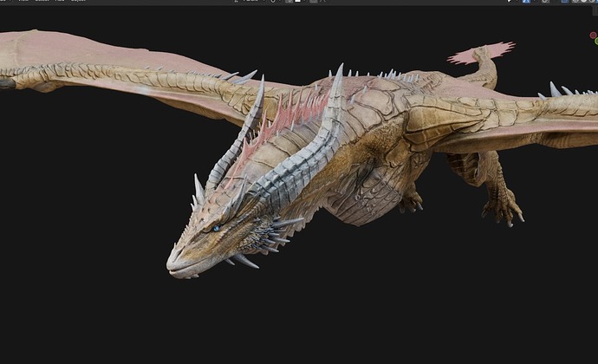Open the Object menu in viewport header

click(x=78, y=2)
